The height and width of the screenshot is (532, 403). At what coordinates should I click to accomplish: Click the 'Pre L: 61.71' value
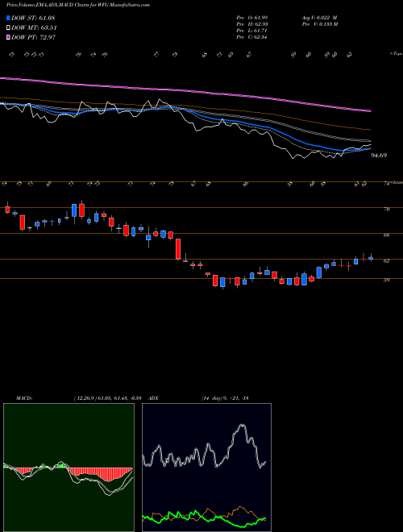click(252, 31)
